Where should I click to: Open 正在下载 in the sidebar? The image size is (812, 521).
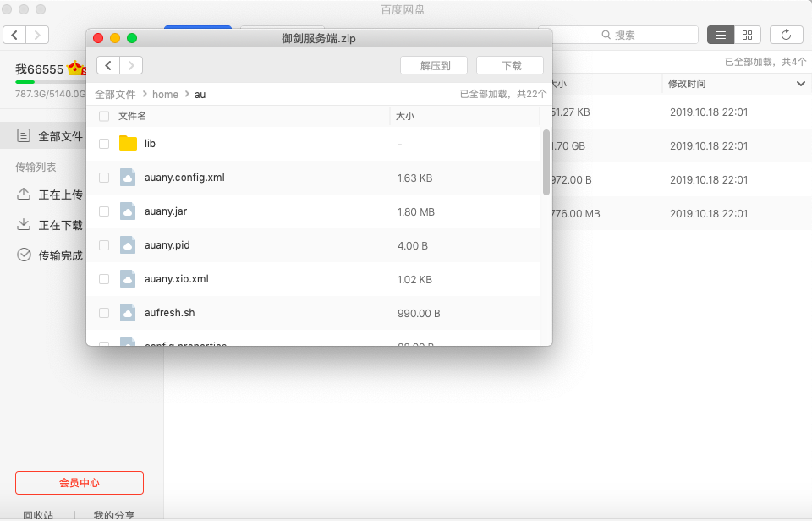61,225
